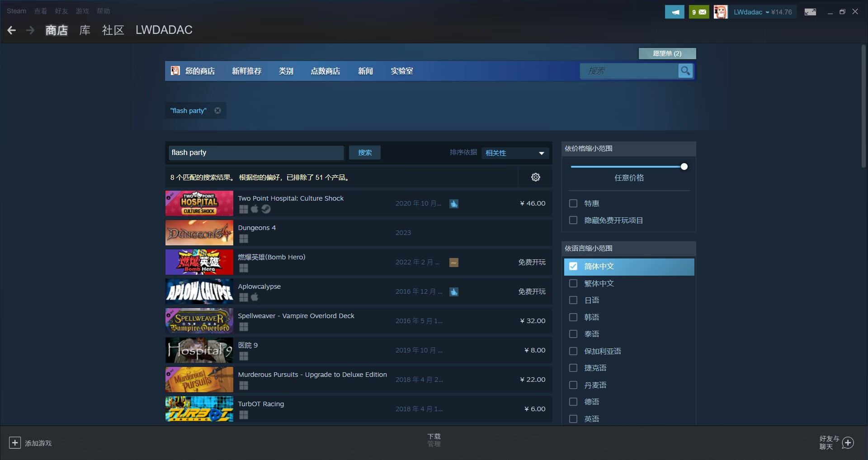Open the Hospital 9 thumbnail
The height and width of the screenshot is (460, 868).
coord(199,350)
